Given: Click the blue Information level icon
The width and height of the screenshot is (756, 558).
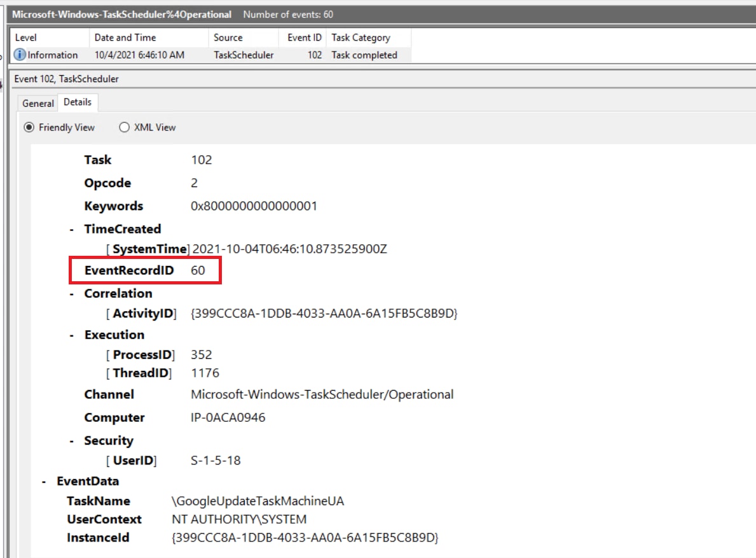Looking at the screenshot, I should 19,55.
